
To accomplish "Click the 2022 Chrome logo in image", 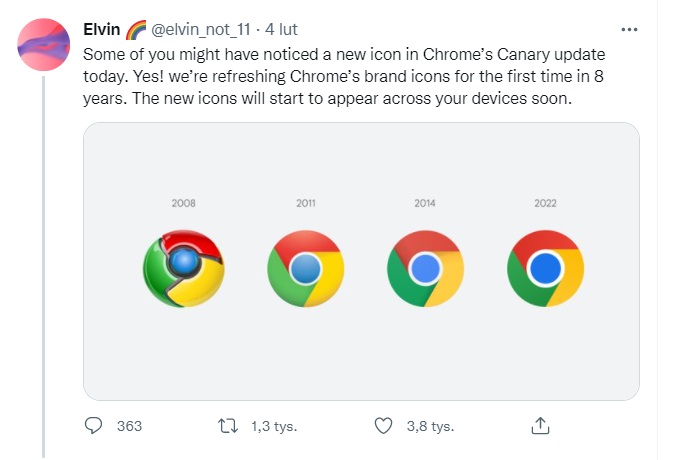I will point(545,267).
